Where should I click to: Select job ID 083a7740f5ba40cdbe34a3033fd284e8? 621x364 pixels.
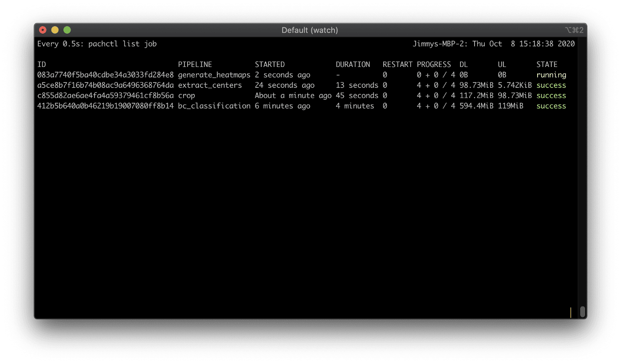(106, 75)
